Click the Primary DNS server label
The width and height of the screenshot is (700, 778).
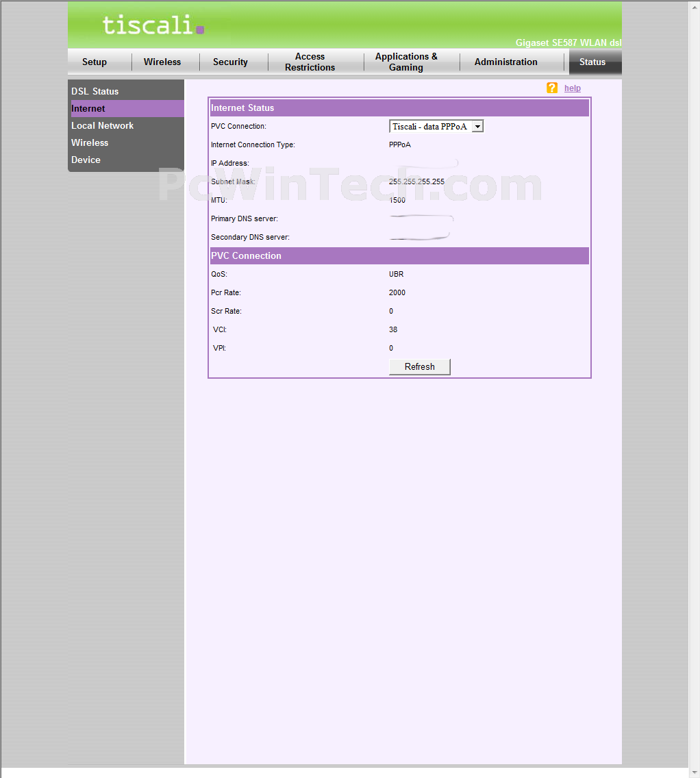coord(244,219)
